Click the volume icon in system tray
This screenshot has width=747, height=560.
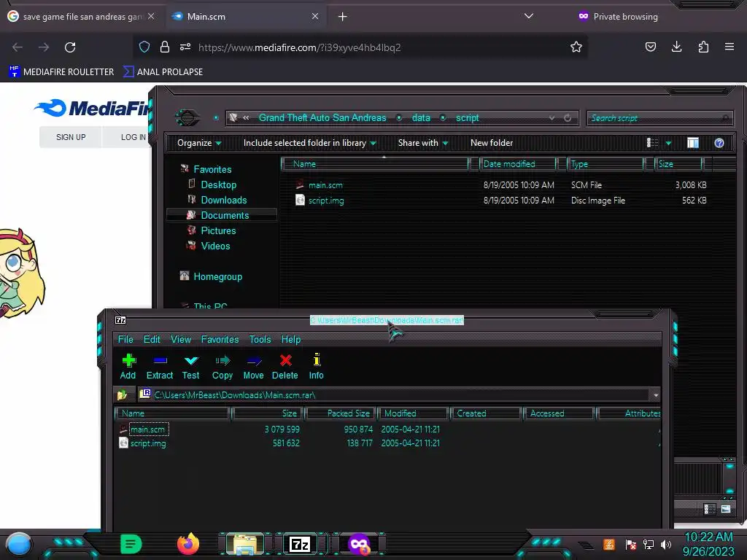pyautogui.click(x=666, y=544)
